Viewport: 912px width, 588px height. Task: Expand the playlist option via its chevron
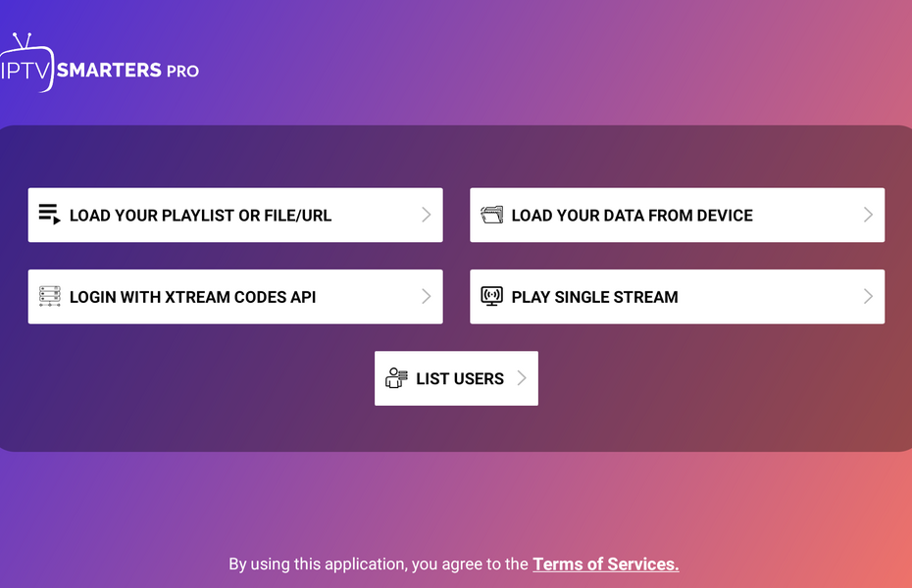[426, 215]
